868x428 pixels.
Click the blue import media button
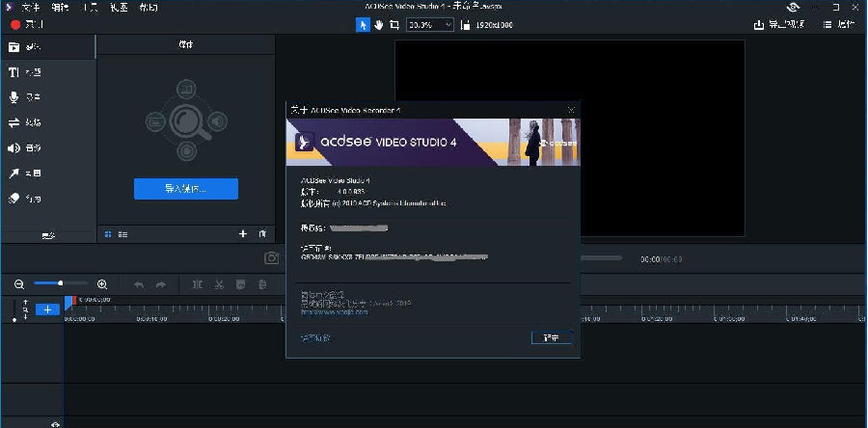click(186, 189)
